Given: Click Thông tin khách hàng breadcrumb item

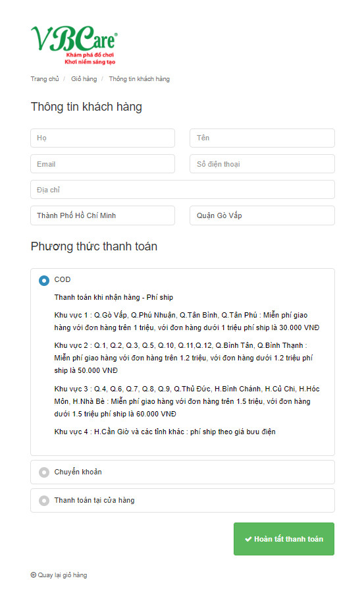Looking at the screenshot, I should pos(140,78).
